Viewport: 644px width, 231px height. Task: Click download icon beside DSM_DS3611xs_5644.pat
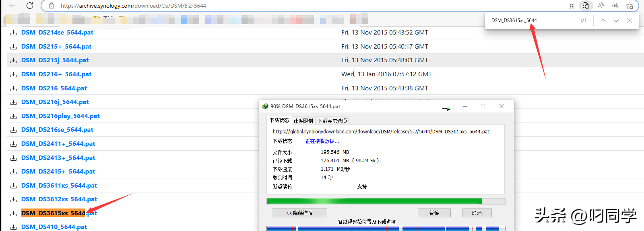tap(13, 186)
